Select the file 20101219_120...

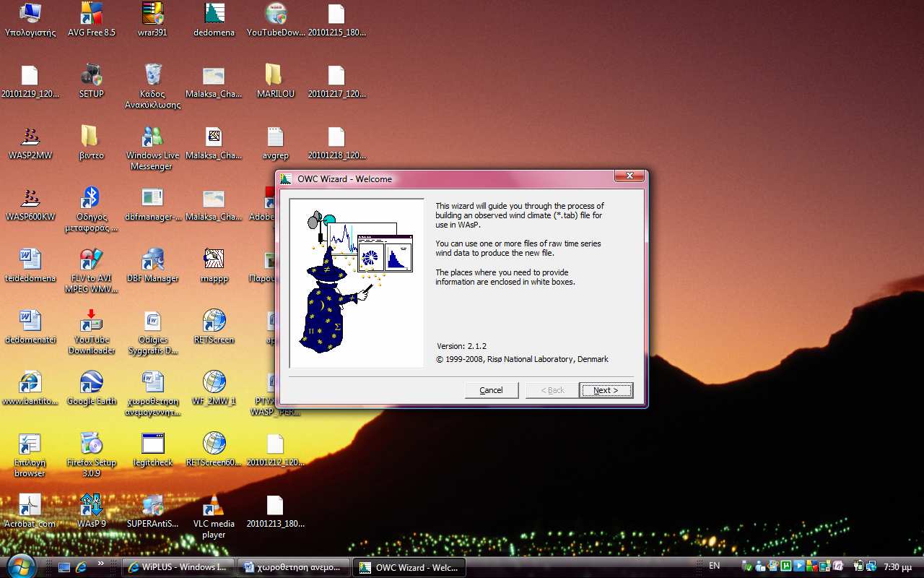click(x=30, y=82)
